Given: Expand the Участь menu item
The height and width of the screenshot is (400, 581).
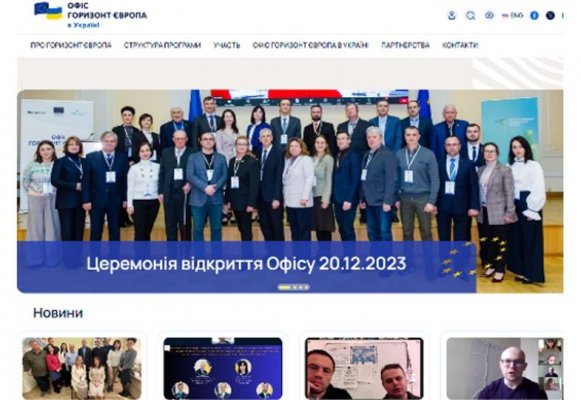Looking at the screenshot, I should (226, 45).
